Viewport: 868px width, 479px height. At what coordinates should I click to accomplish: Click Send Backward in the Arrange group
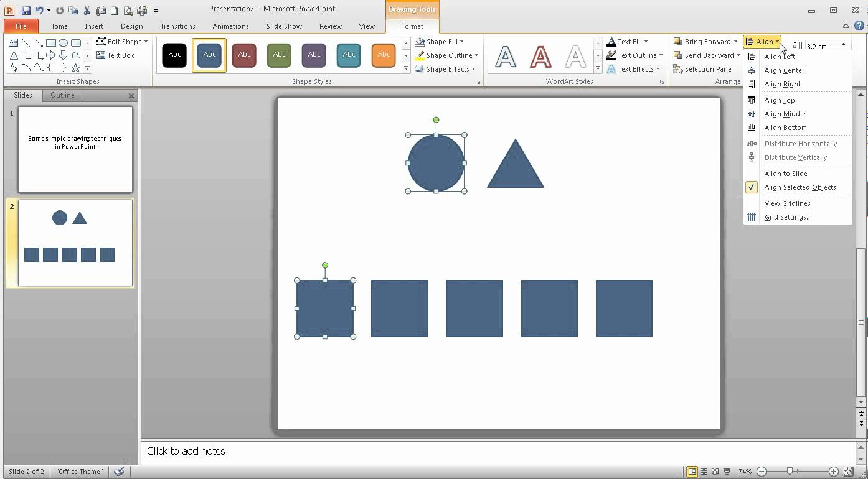[705, 55]
